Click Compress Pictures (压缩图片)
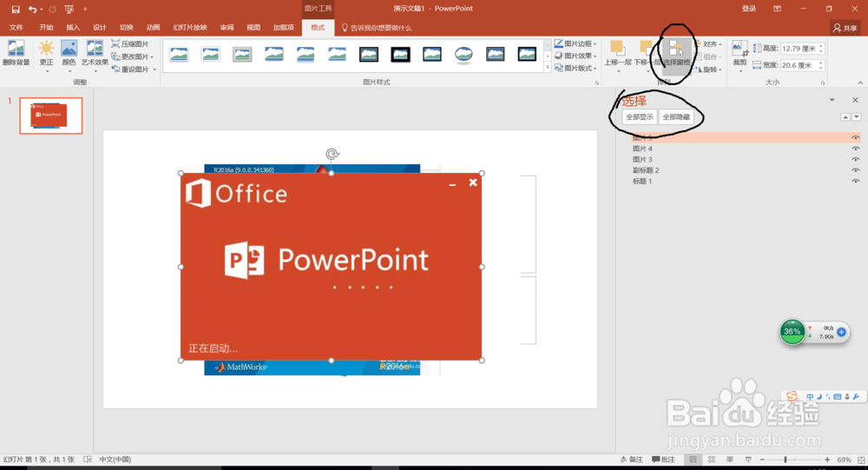 point(131,43)
